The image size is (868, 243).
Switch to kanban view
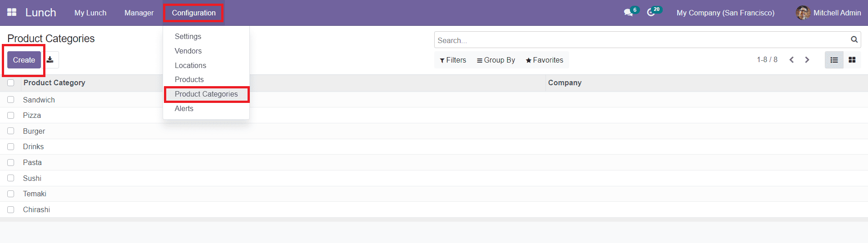852,60
